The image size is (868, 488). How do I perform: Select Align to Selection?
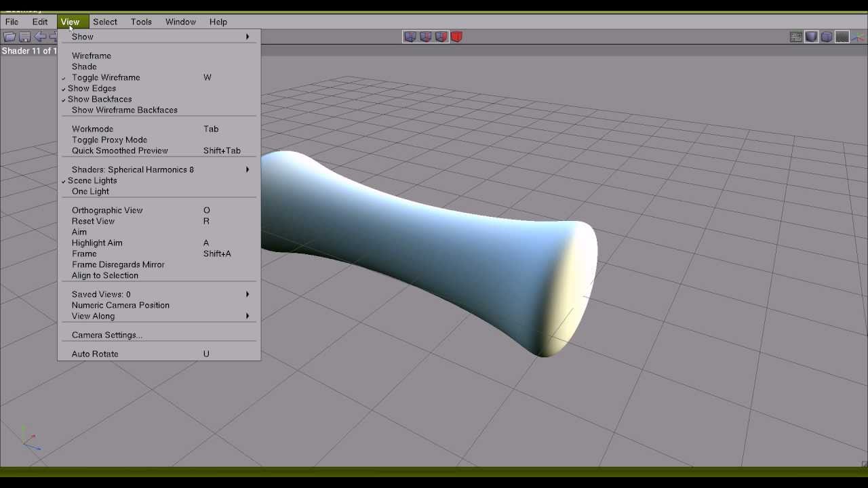pos(159,275)
